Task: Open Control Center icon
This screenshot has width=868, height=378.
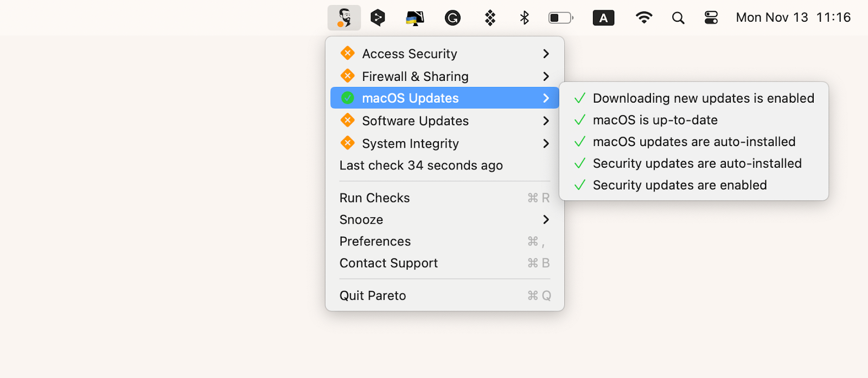Action: (x=712, y=17)
